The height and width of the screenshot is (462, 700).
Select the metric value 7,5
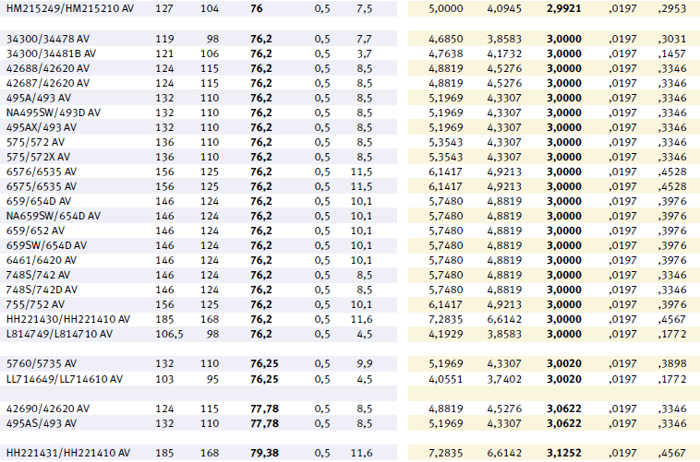point(364,8)
